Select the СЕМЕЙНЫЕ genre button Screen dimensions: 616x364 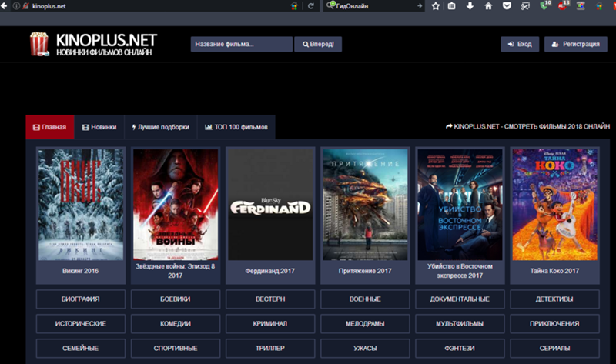(x=81, y=349)
